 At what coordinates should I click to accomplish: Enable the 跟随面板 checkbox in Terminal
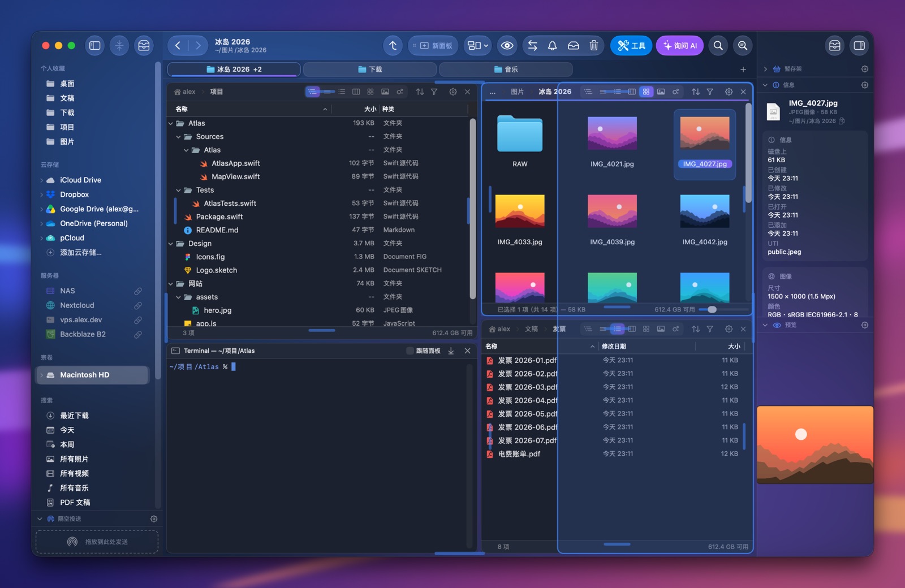tap(410, 351)
